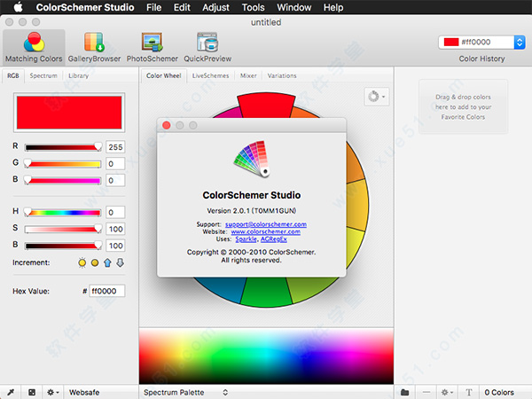Click the Favorite Colors drop zone
The width and height of the screenshot is (532, 399).
(463, 107)
